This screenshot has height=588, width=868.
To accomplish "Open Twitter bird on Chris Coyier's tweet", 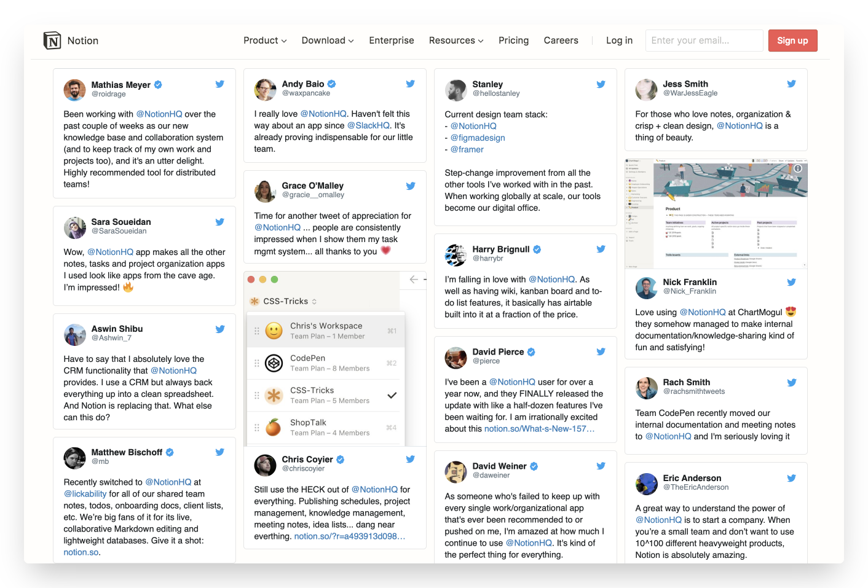I will point(410,459).
